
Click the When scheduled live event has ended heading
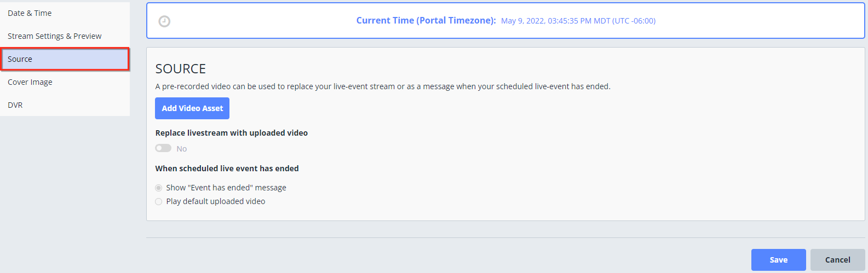point(227,169)
